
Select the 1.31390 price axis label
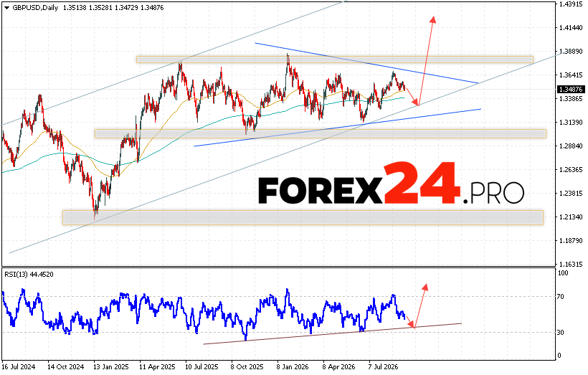point(571,122)
